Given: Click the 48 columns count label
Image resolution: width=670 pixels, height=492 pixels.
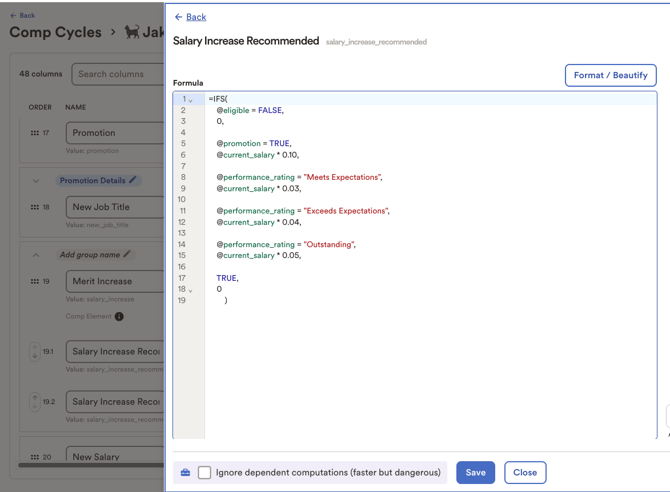Looking at the screenshot, I should (41, 74).
